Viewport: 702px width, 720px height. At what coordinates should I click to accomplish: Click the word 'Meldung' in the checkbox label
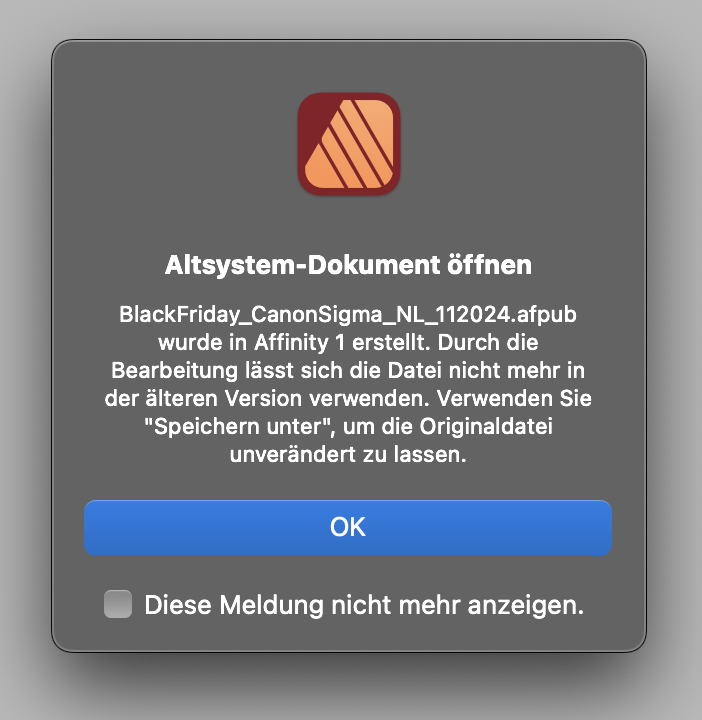pyautogui.click(x=272, y=605)
